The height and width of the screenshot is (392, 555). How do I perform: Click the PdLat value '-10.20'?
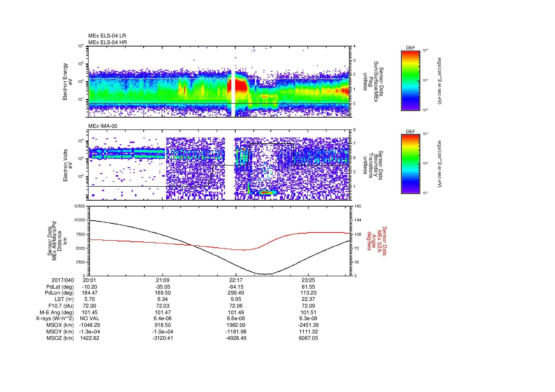point(90,287)
